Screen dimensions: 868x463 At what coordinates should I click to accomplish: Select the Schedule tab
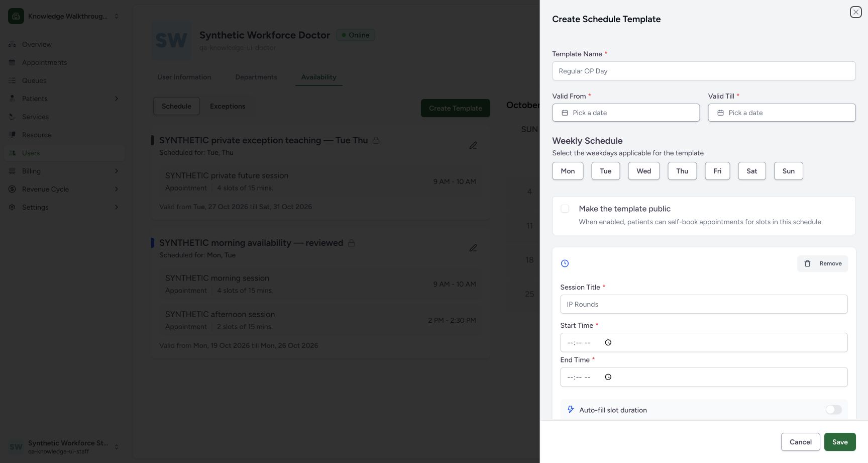coord(176,106)
